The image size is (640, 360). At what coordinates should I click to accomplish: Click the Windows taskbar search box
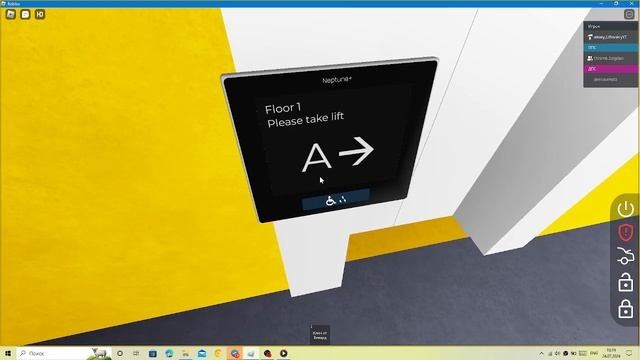64,353
